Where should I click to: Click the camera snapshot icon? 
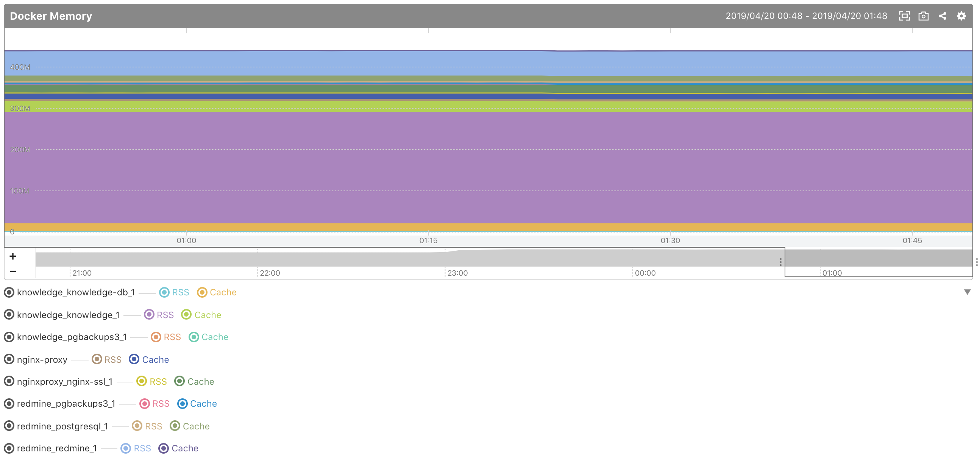coord(923,16)
